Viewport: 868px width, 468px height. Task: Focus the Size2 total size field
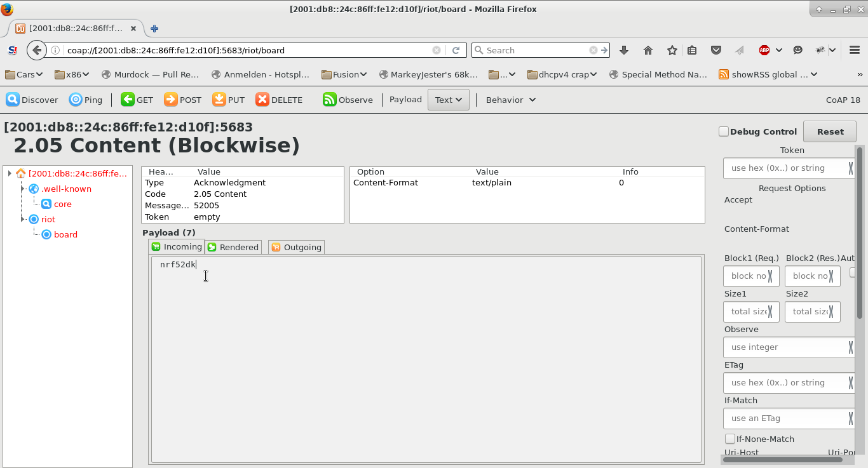(812, 312)
